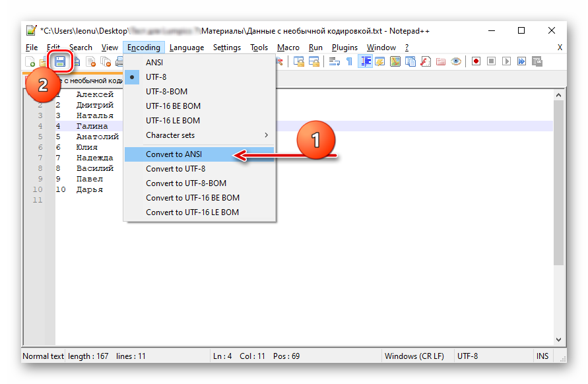
Task: Select UTF-16 BE BOM encoding
Action: pyautogui.click(x=200, y=106)
